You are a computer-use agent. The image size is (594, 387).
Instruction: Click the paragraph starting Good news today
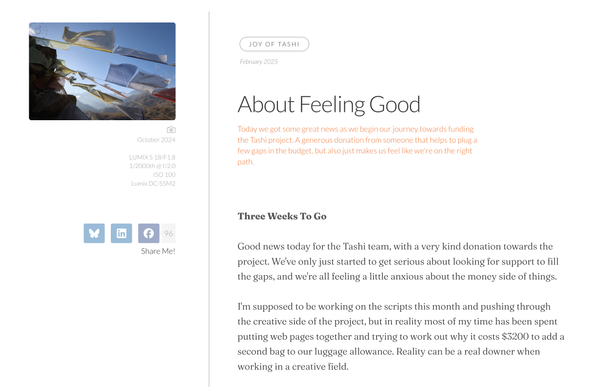(398, 261)
